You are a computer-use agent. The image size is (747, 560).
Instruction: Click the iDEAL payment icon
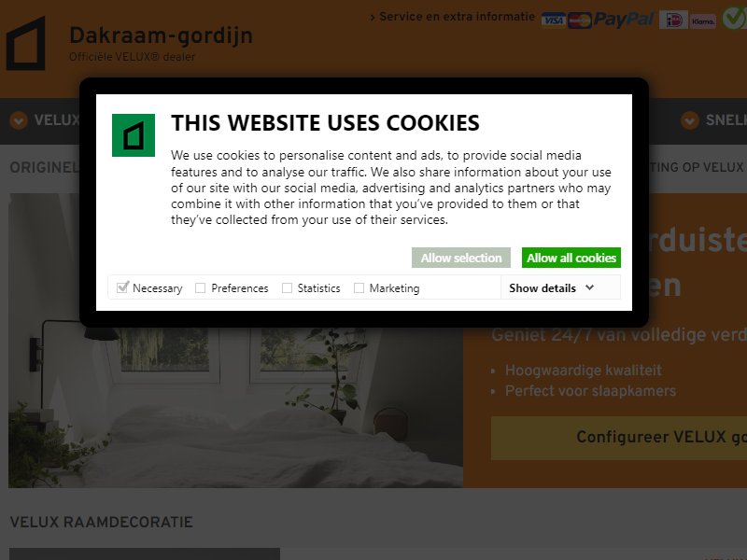673,20
